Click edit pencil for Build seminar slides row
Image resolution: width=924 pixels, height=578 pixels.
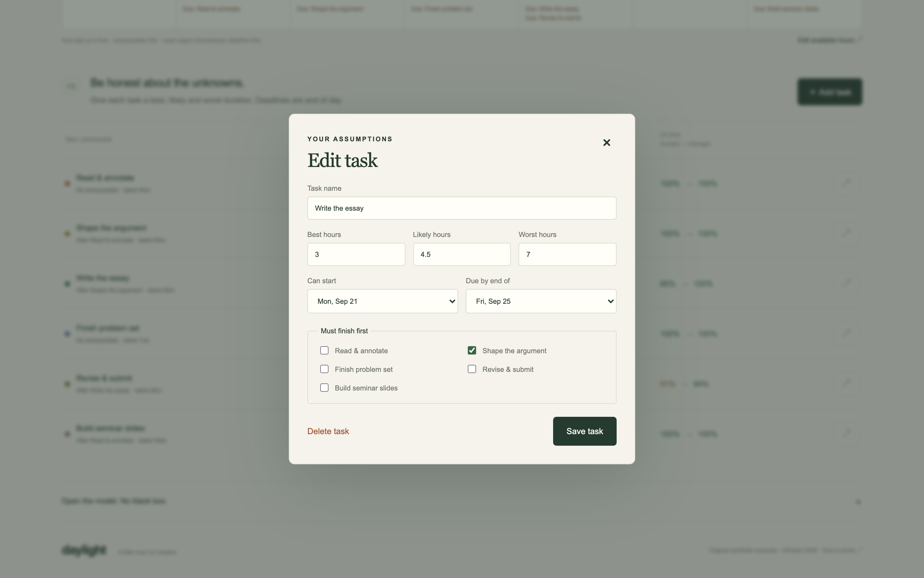846,433
